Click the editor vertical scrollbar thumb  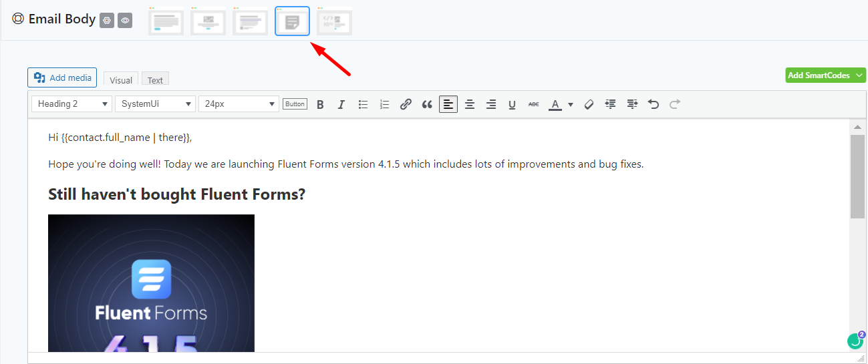tap(857, 176)
